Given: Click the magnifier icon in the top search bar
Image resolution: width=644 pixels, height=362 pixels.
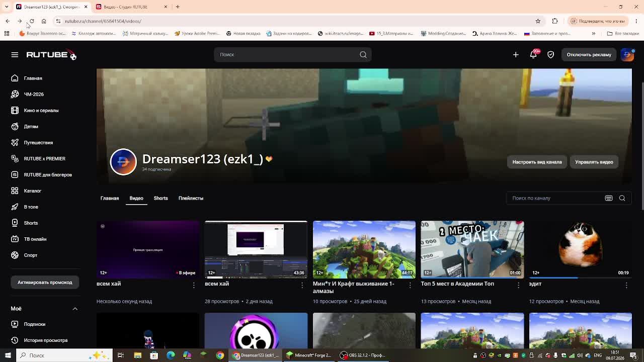Looking at the screenshot, I should 363,54.
